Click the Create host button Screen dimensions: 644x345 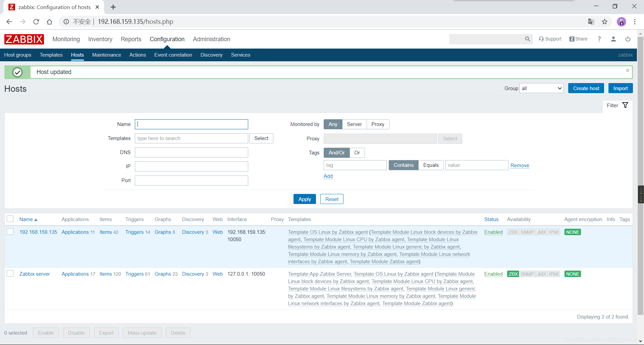586,88
